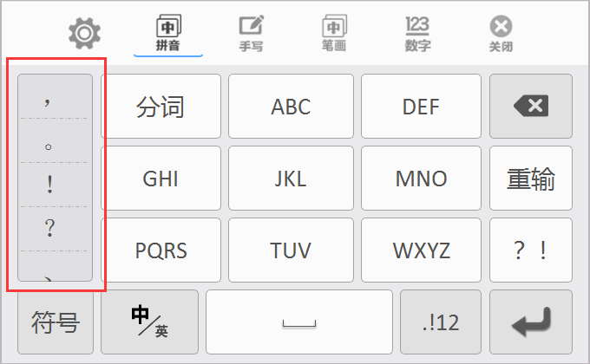Toggle Chinese/English input language
The image size is (590, 364).
(x=150, y=322)
